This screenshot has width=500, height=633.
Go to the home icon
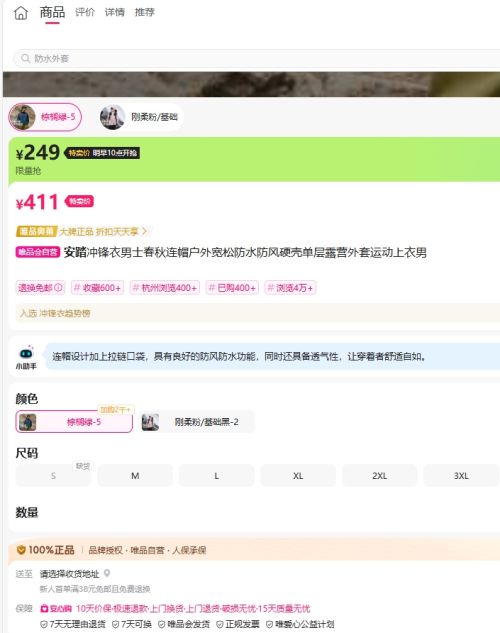point(21,13)
